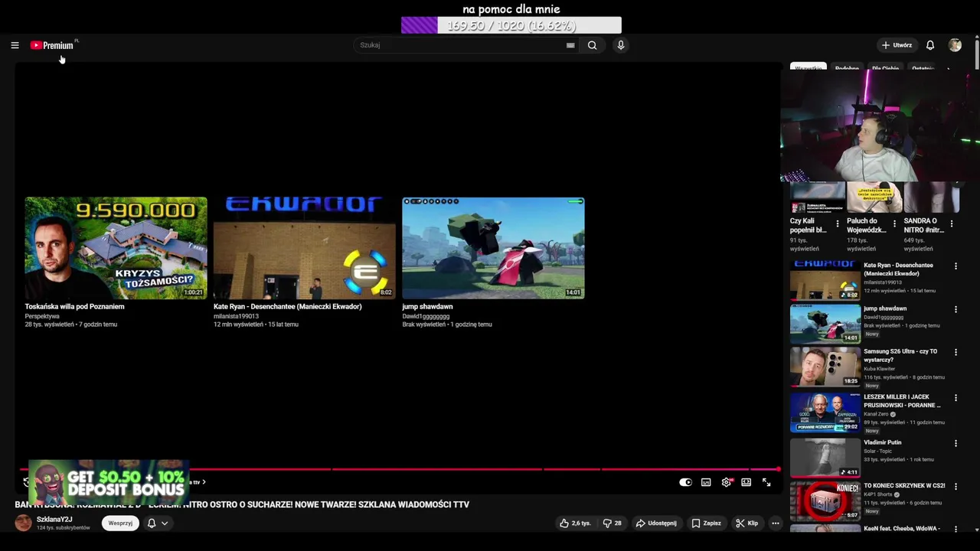
Task: Click the Utwórz create button
Action: pos(897,45)
